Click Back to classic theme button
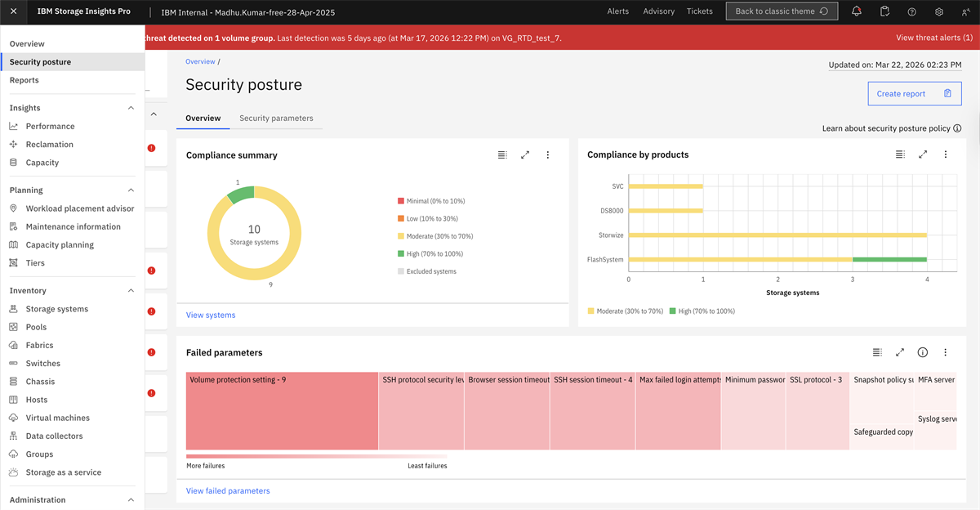Viewport: 980px width, 510px height. coord(782,11)
